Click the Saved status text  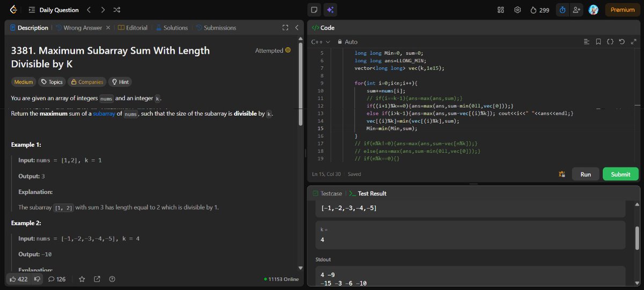click(x=354, y=174)
